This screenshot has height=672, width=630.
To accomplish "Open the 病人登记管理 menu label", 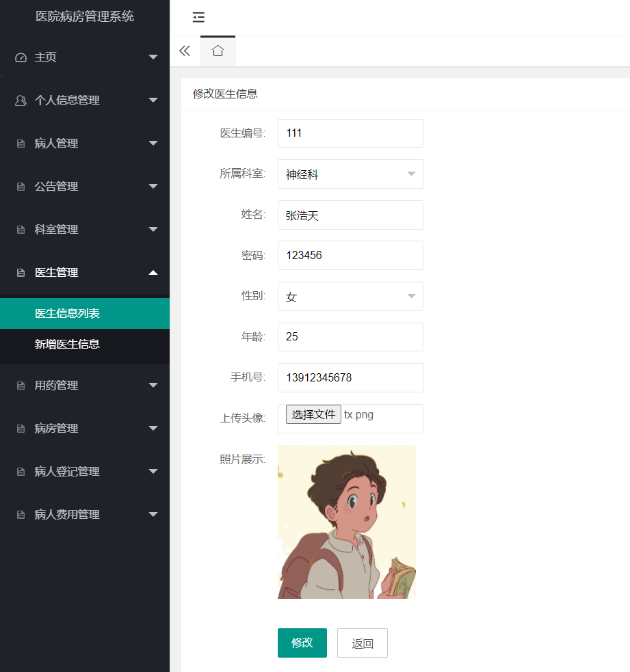I will click(x=67, y=472).
